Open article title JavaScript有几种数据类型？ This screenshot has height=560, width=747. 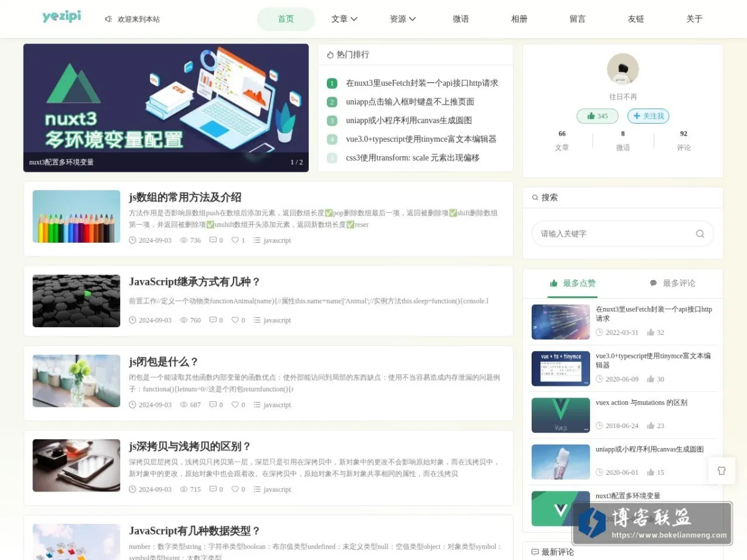point(195,531)
